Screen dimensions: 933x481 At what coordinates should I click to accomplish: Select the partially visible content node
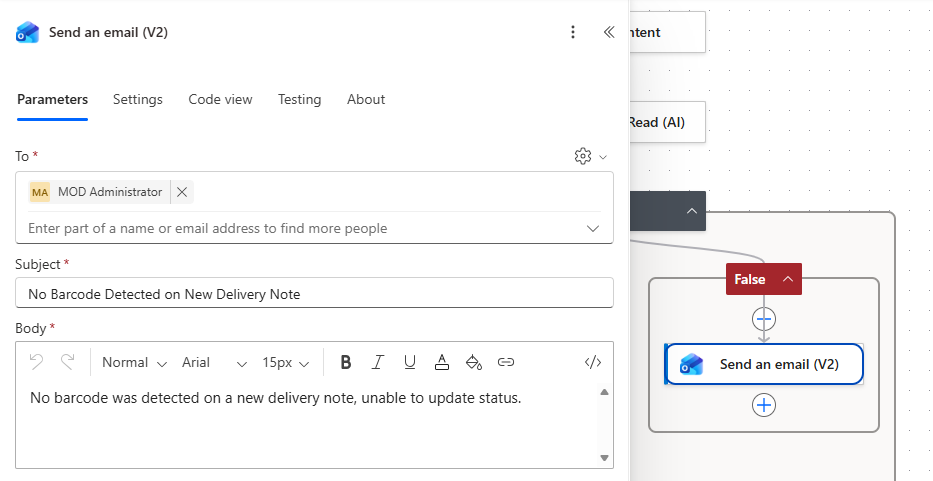click(x=667, y=32)
